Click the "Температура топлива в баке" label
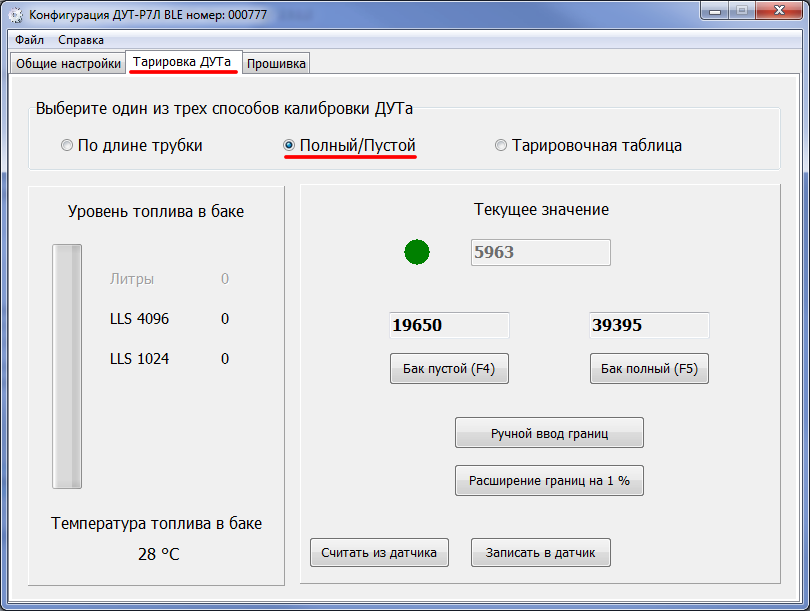Screen dimensions: 810x611 (x=157, y=524)
